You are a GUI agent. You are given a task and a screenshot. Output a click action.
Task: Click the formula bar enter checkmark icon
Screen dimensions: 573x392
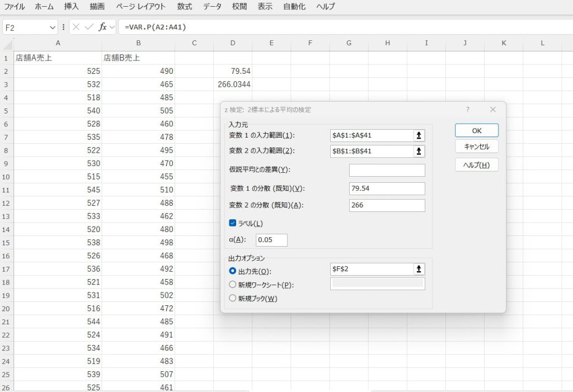pyautogui.click(x=89, y=27)
